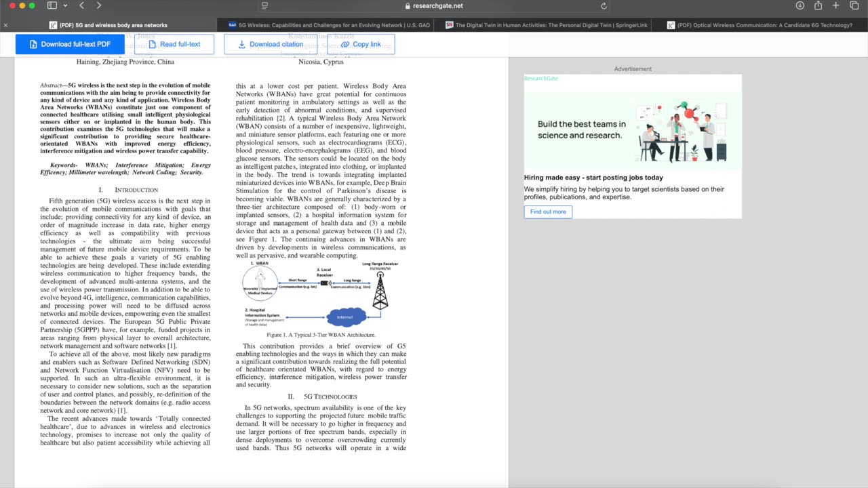Show tab overview

(x=854, y=5)
